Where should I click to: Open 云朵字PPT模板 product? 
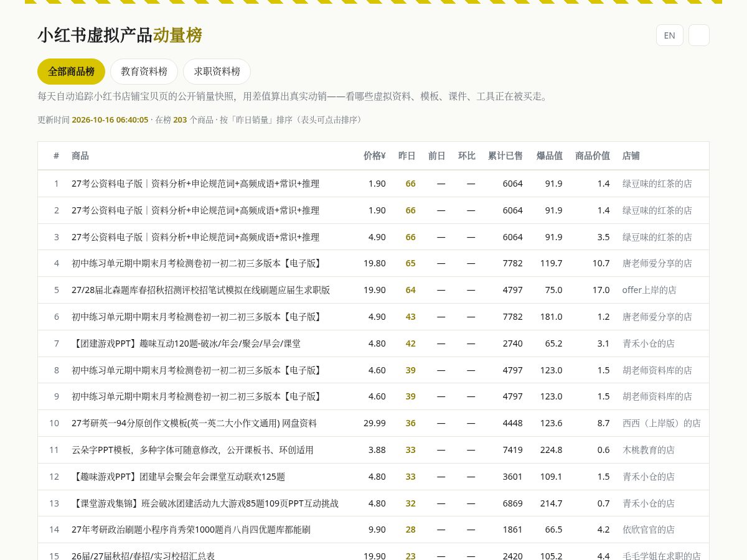192,450
